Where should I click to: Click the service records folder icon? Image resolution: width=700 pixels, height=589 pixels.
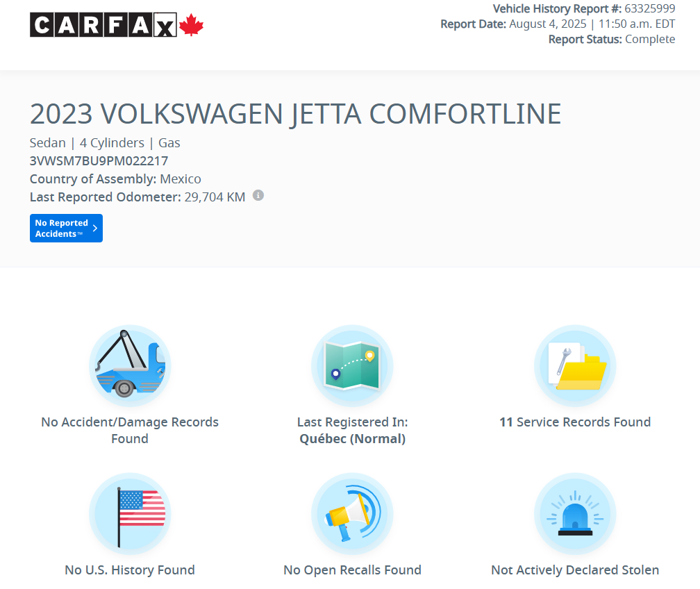(575, 365)
